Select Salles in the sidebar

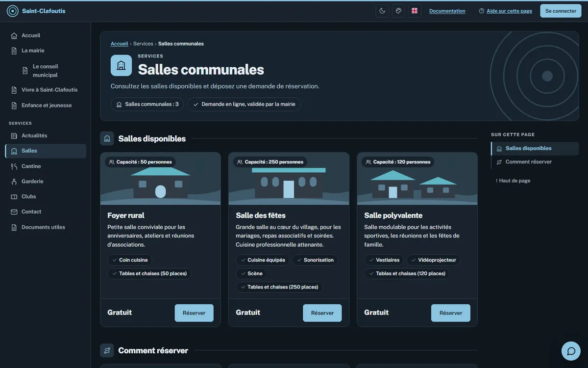[46, 151]
